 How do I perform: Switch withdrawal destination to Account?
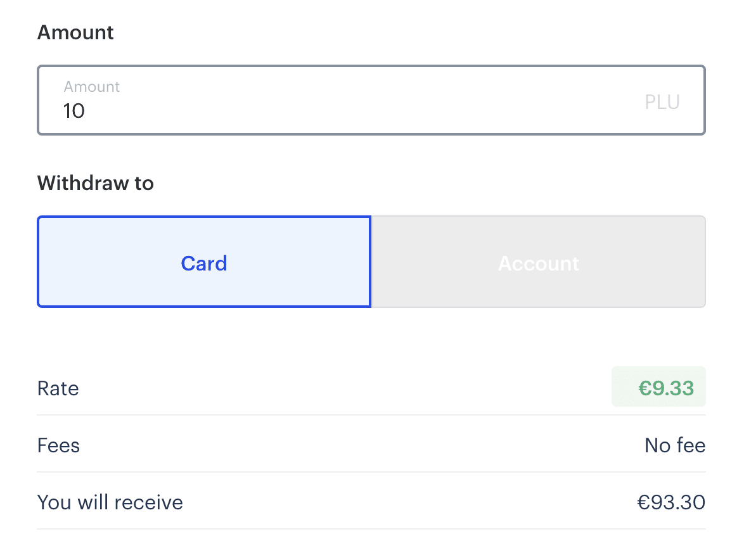click(x=538, y=263)
